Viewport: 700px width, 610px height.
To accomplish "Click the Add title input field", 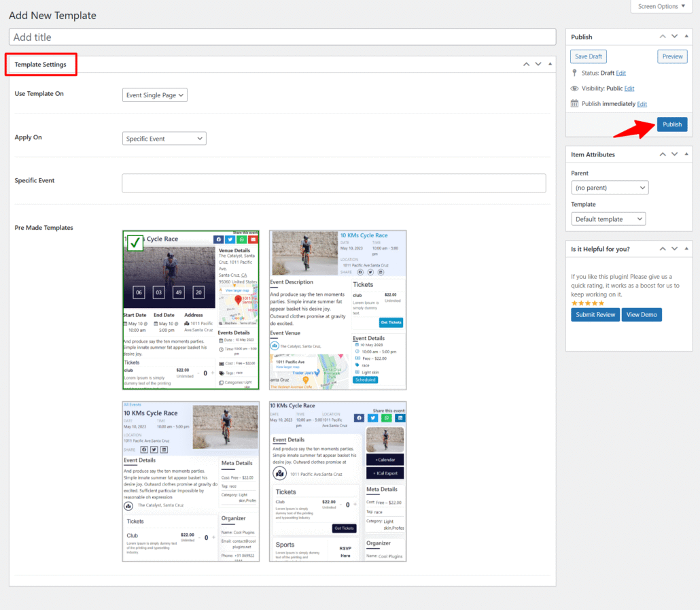I will (282, 37).
